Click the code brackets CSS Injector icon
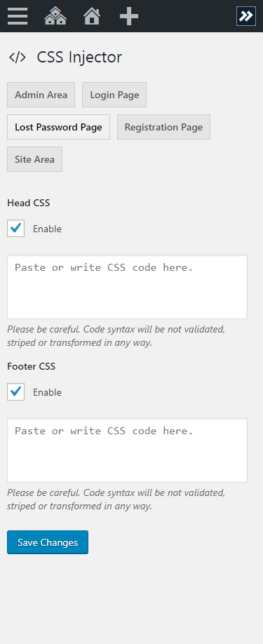 (18, 58)
